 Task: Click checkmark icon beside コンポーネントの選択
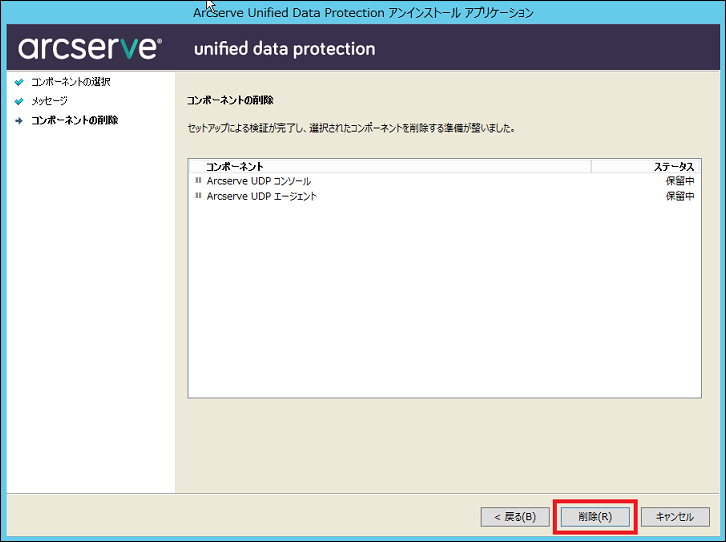(19, 82)
